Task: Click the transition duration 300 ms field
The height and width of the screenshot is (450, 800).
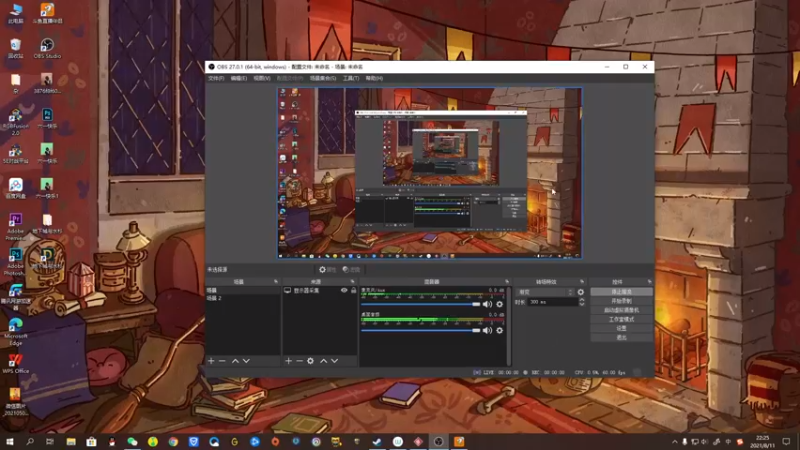Action: pos(553,302)
